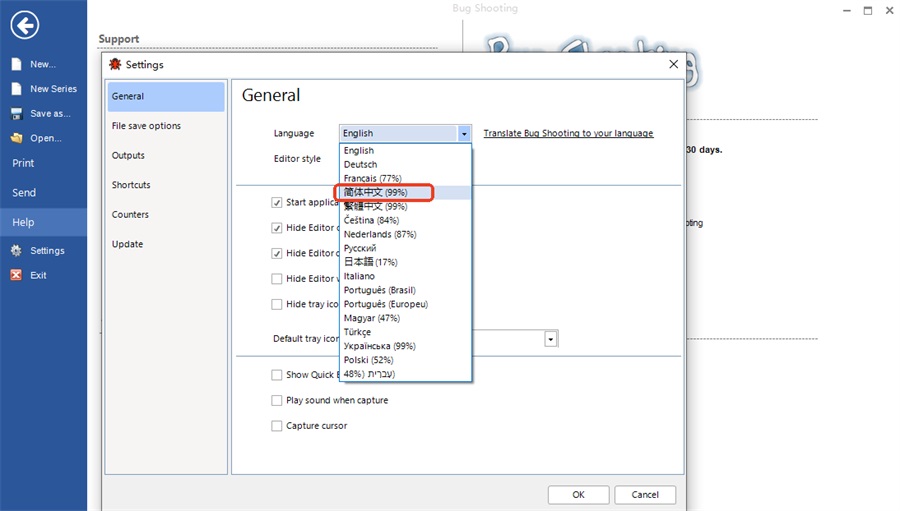Maximize the Bug Shooting window
Image resolution: width=900 pixels, height=511 pixels.
click(x=868, y=10)
